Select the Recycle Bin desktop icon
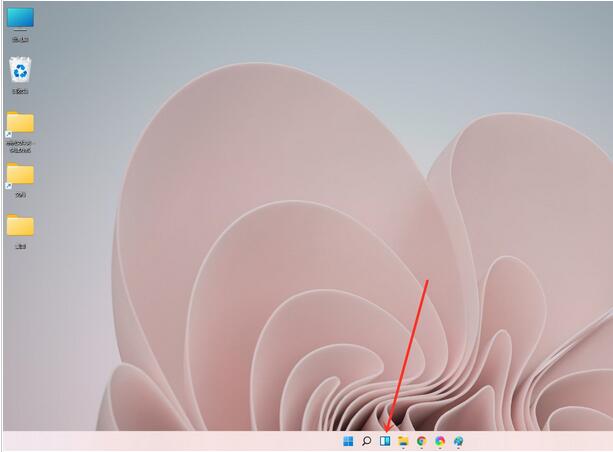Viewport: 613px width, 452px height. [x=20, y=75]
